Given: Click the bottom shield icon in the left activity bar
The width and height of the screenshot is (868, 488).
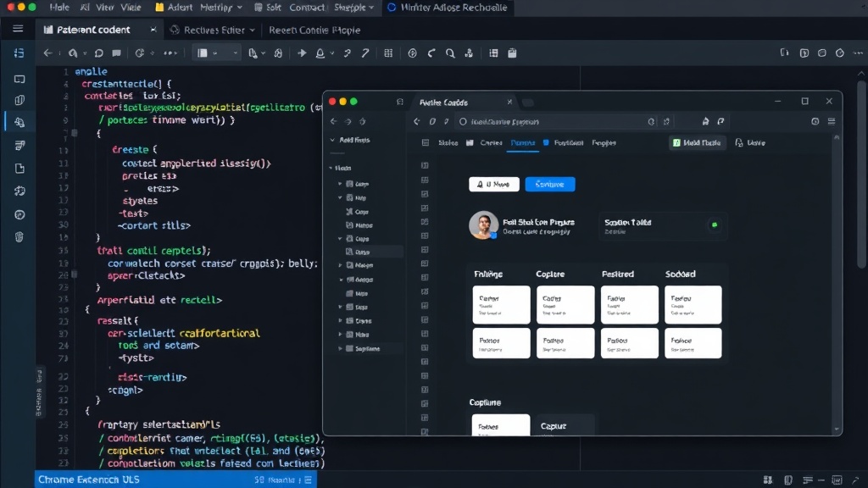Looking at the screenshot, I should (x=19, y=237).
